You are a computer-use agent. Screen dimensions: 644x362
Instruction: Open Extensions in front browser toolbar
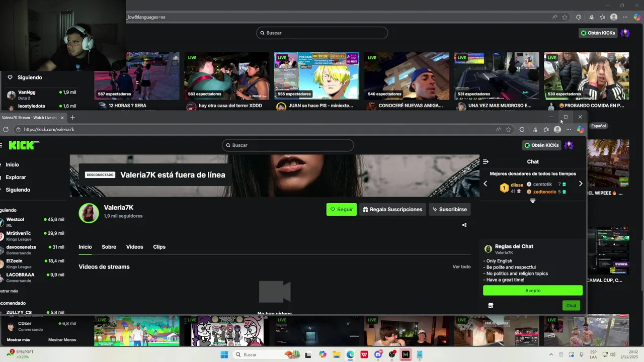click(x=522, y=130)
